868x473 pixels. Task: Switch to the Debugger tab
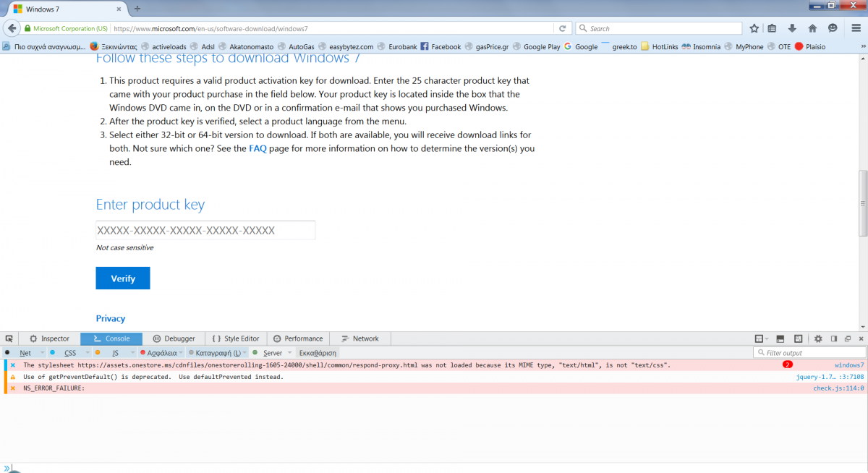click(x=174, y=338)
